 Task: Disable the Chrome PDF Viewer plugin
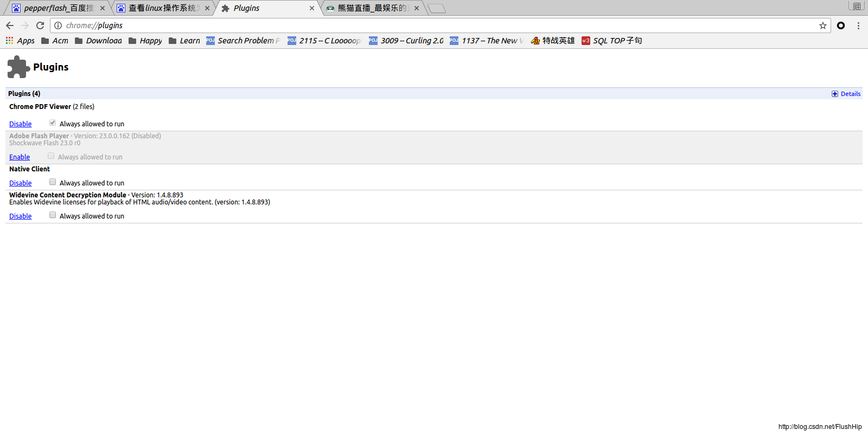[x=21, y=124]
